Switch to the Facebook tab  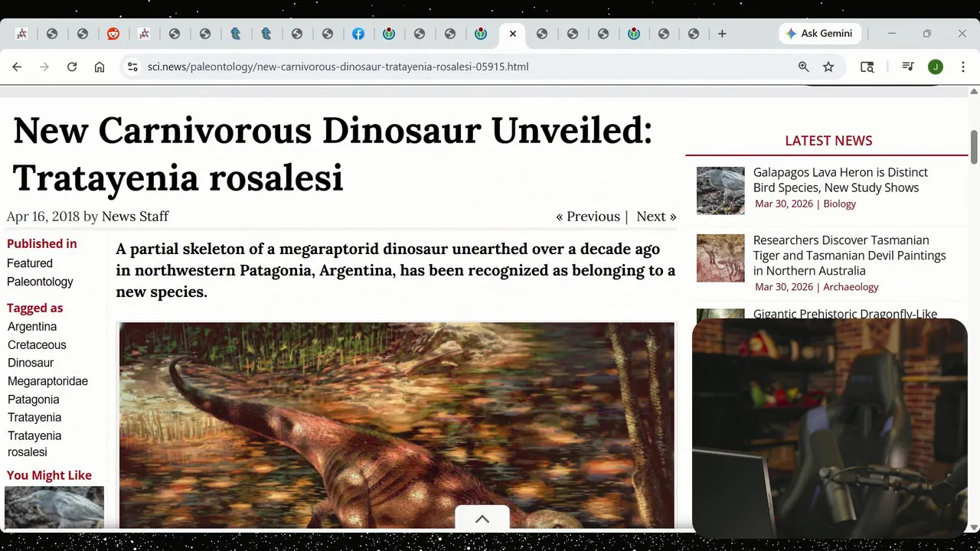(358, 34)
